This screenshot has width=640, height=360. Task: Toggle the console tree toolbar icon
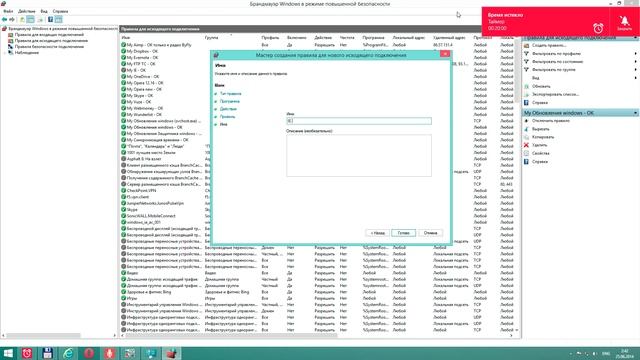pyautogui.click(x=31, y=20)
